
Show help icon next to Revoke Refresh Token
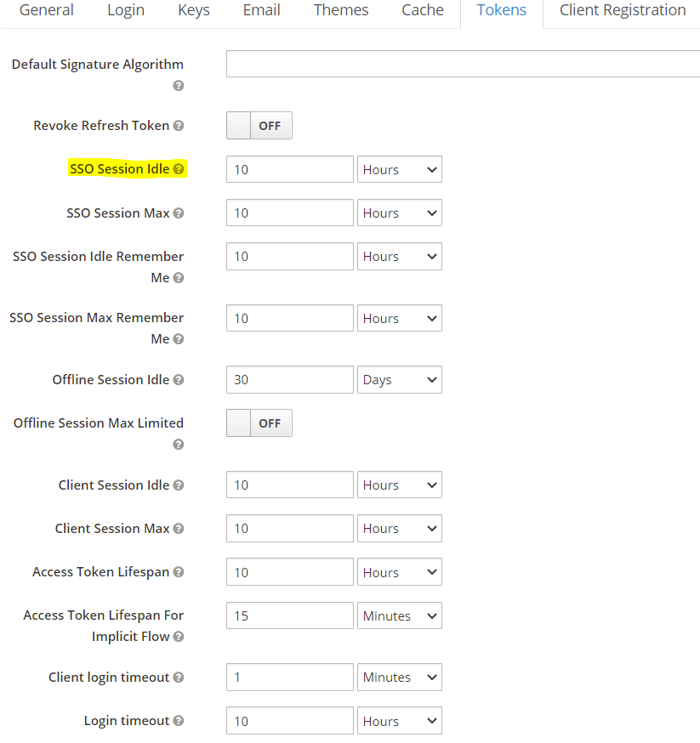tap(179, 126)
